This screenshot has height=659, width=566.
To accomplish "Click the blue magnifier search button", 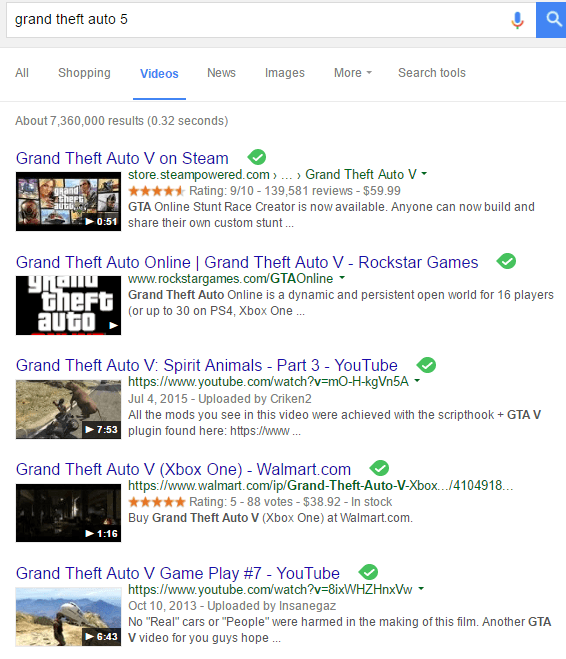I will coord(551,19).
